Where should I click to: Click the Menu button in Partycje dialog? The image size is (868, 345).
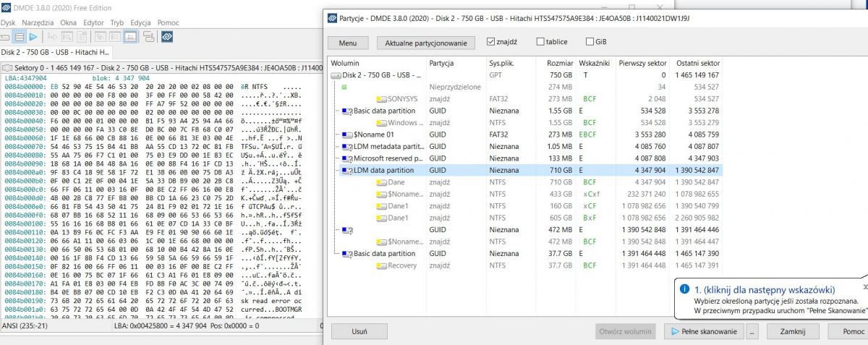tap(348, 43)
